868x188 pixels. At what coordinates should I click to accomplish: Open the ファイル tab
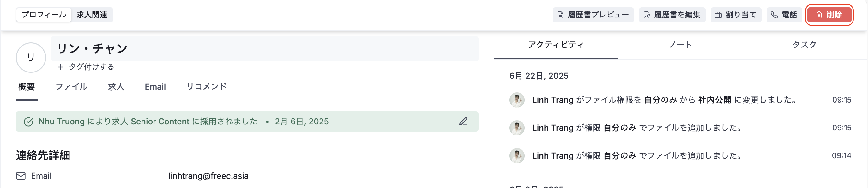[71, 87]
